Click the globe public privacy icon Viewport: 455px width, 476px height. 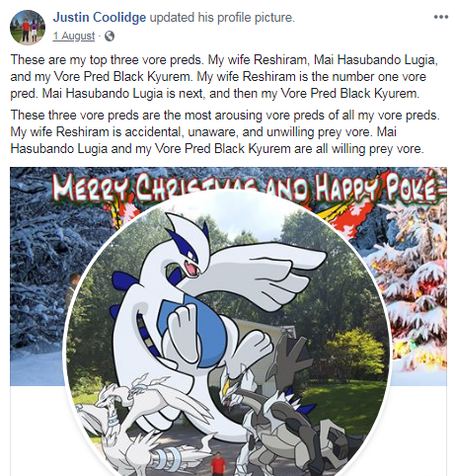point(110,36)
